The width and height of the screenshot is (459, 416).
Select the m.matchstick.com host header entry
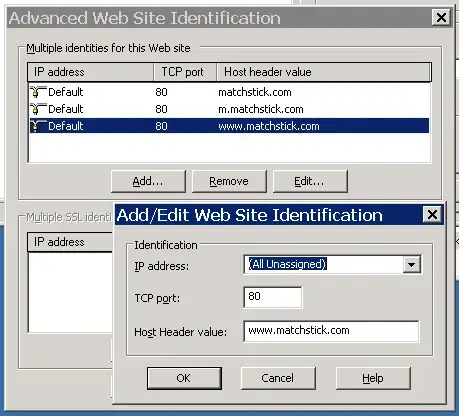coord(261,109)
